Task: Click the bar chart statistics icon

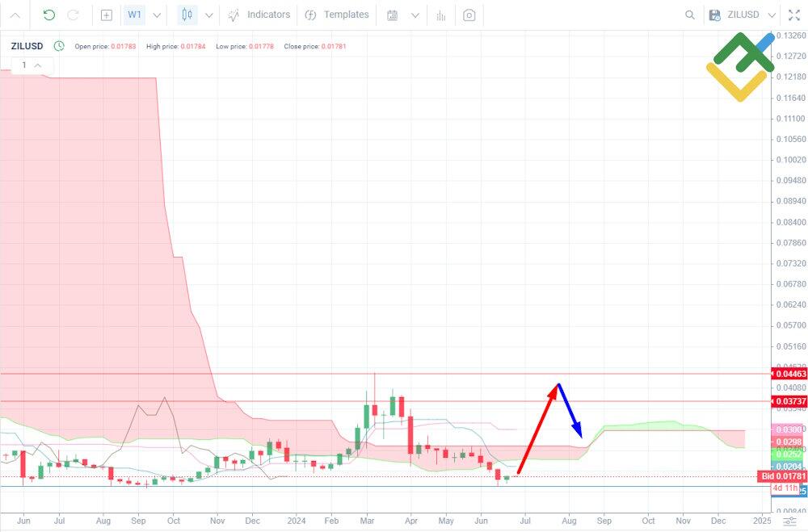Action: [440, 15]
